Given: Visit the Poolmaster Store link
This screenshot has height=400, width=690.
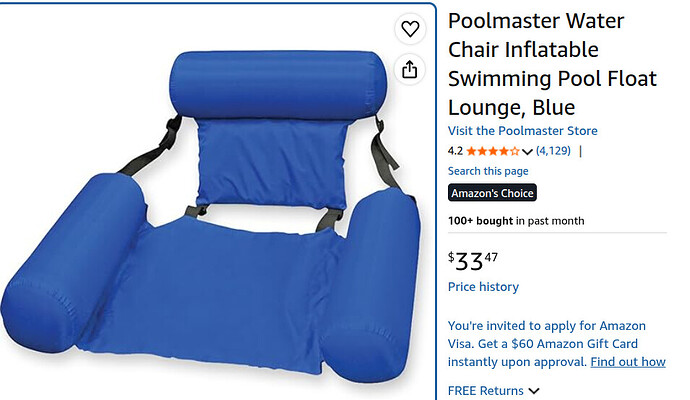Looking at the screenshot, I should coord(522,131).
